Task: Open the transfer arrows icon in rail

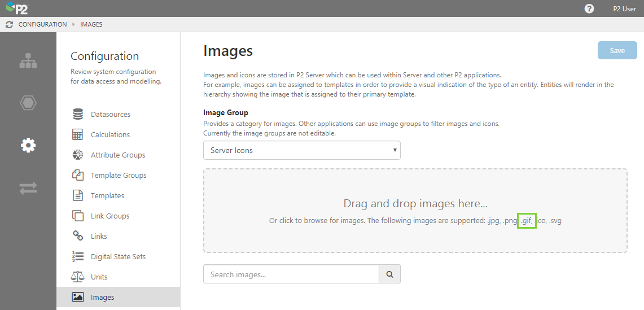Action: 28,188
